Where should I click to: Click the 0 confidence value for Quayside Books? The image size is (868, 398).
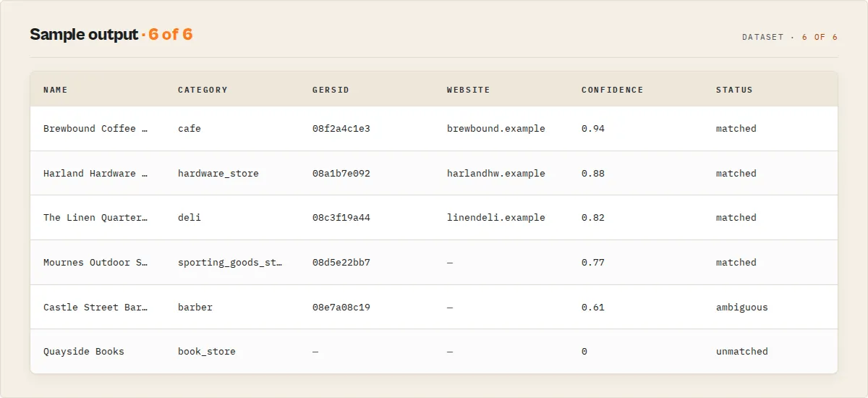click(584, 352)
